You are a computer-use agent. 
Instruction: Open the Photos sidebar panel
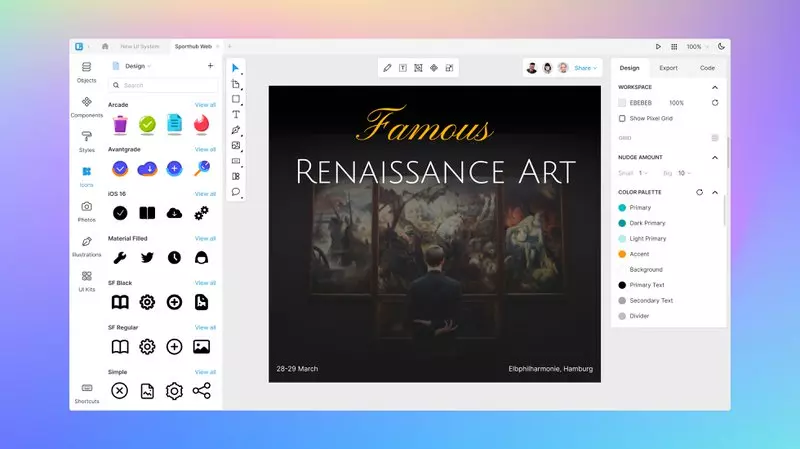tap(86, 211)
